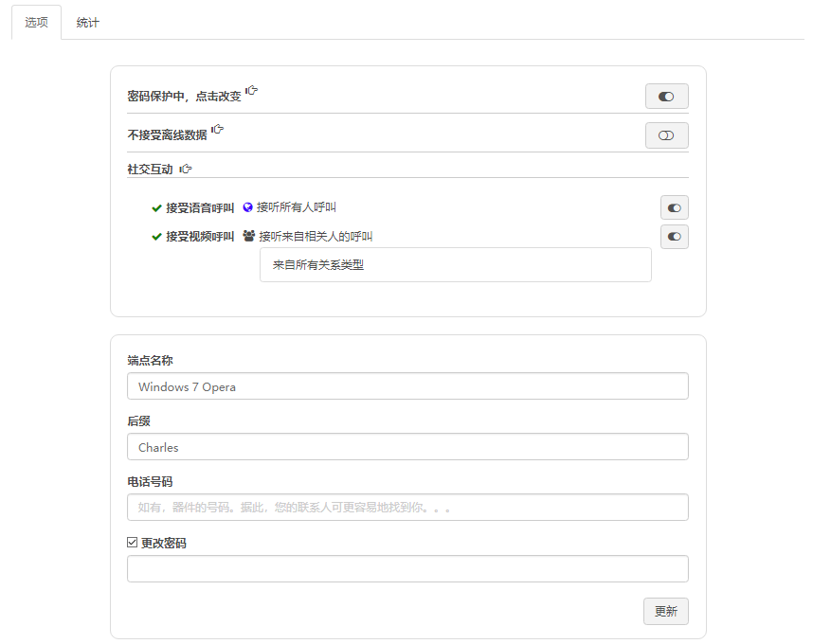Image resolution: width=813 pixels, height=644 pixels.
Task: Uncheck the 更改密码 checkbox
Action: [x=133, y=543]
